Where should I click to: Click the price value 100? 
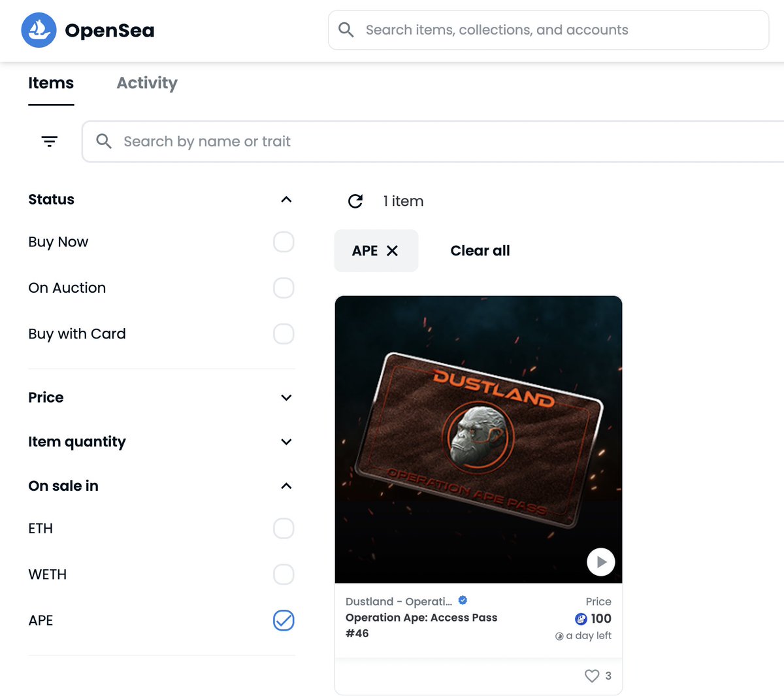[x=601, y=619]
